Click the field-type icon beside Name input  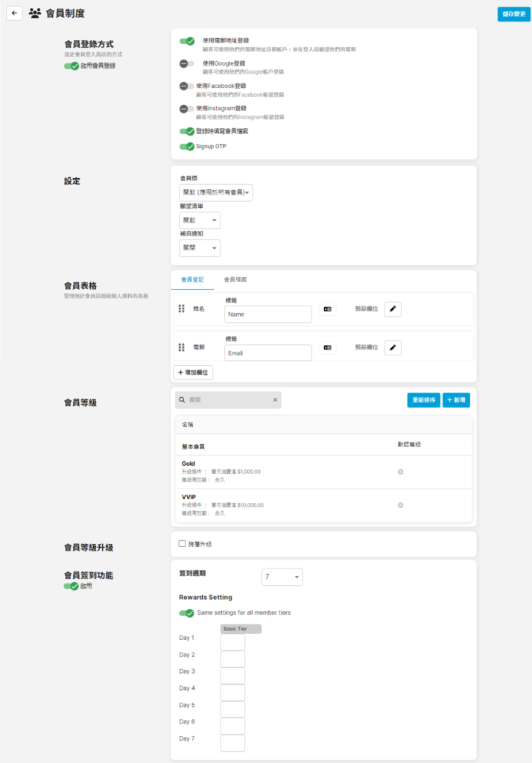[x=327, y=308]
